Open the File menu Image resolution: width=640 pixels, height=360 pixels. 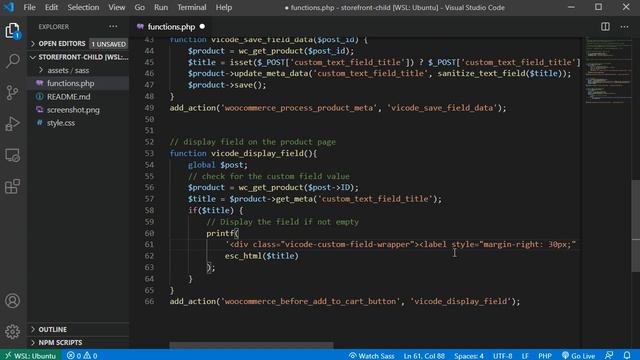tap(29, 7)
